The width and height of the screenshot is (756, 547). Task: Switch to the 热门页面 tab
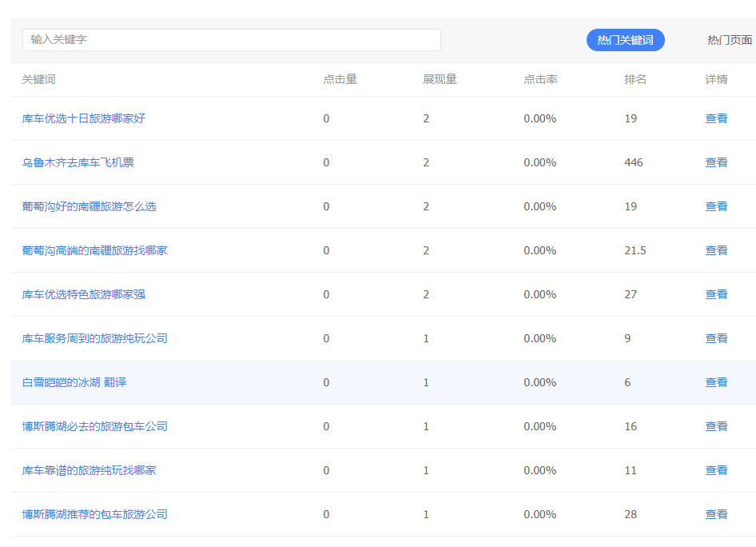(730, 40)
